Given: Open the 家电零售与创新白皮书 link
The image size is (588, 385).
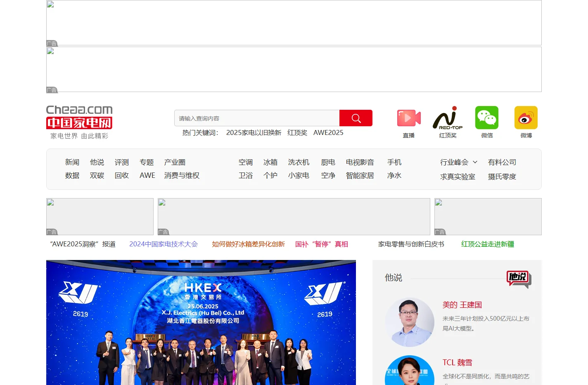Looking at the screenshot, I should click(411, 244).
